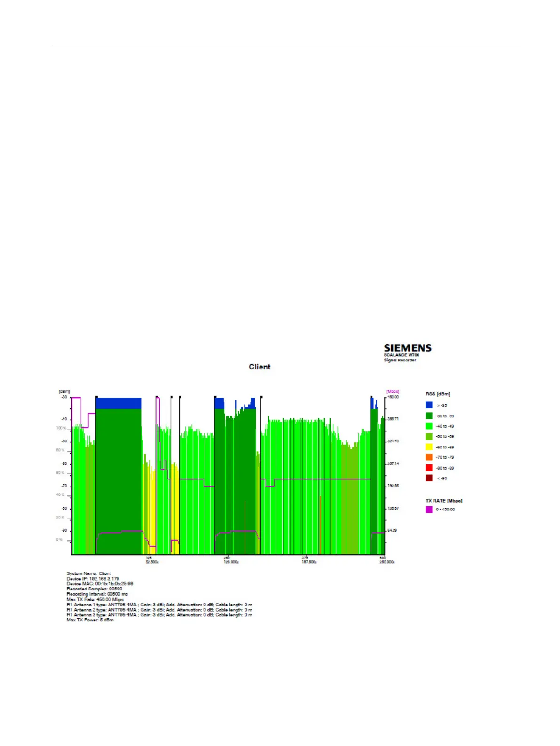Click the '100 %' axis label
The width and height of the screenshot is (560, 746).
click(x=61, y=428)
